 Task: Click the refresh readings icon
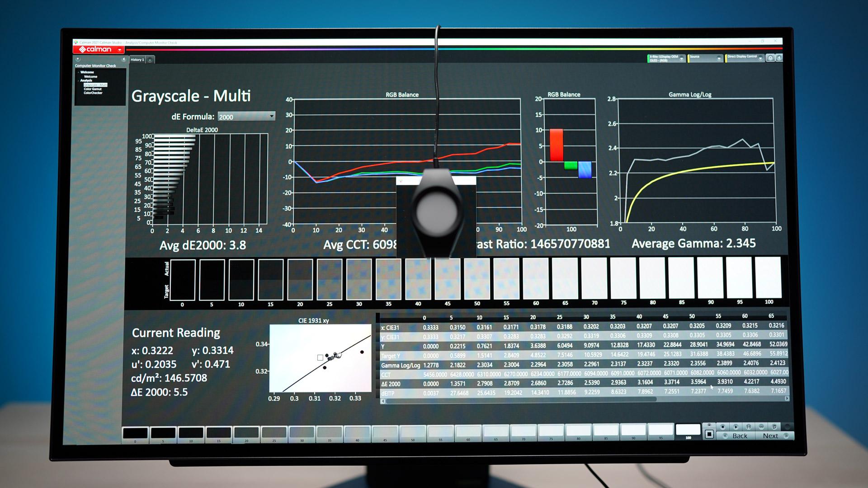(x=774, y=427)
